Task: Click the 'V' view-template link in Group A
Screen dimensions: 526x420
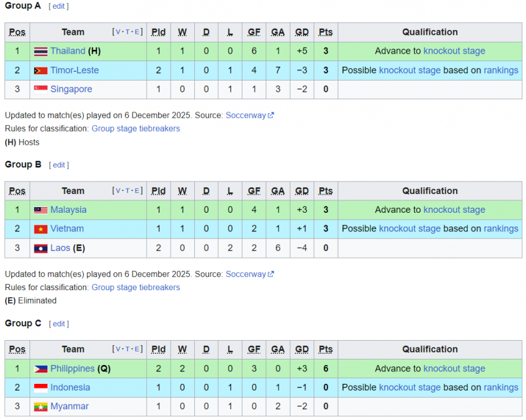Action: [119, 32]
